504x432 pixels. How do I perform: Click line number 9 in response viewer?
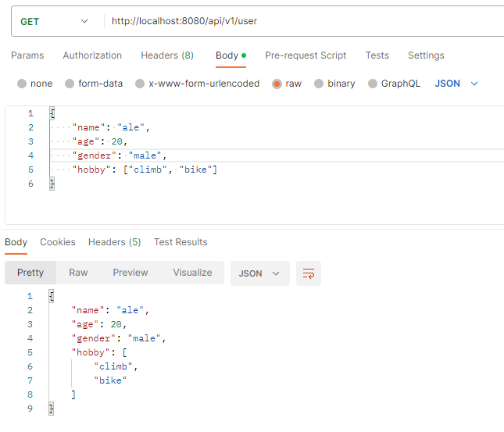coord(30,409)
